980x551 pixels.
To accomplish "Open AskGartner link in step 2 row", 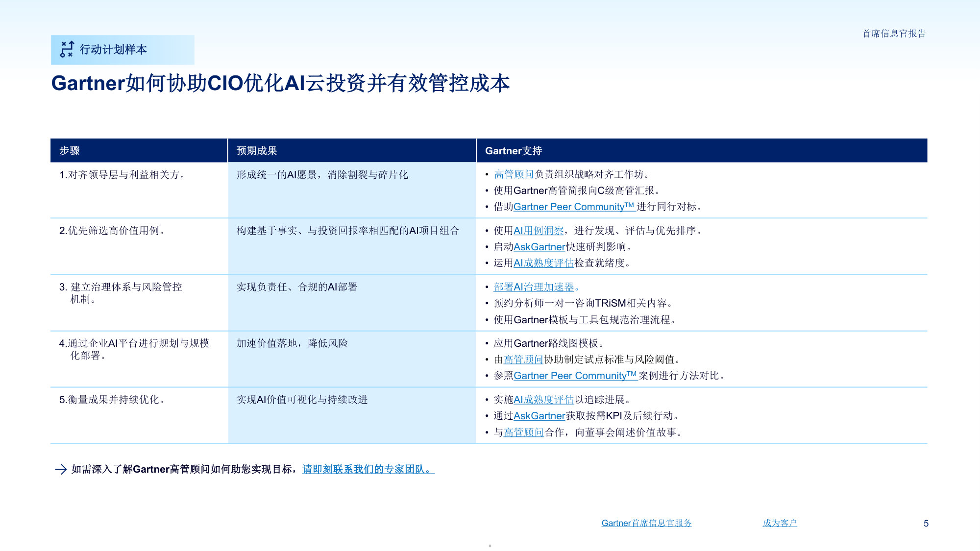I will pos(539,247).
